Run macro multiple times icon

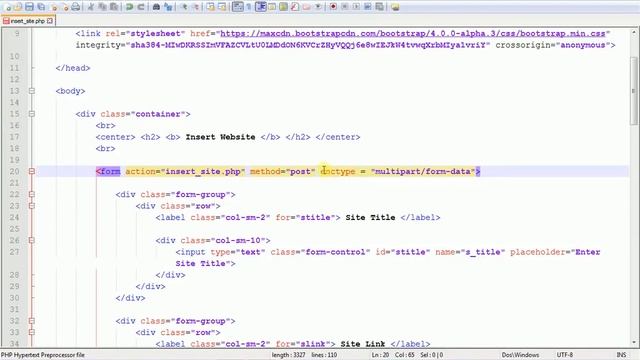(367, 7)
